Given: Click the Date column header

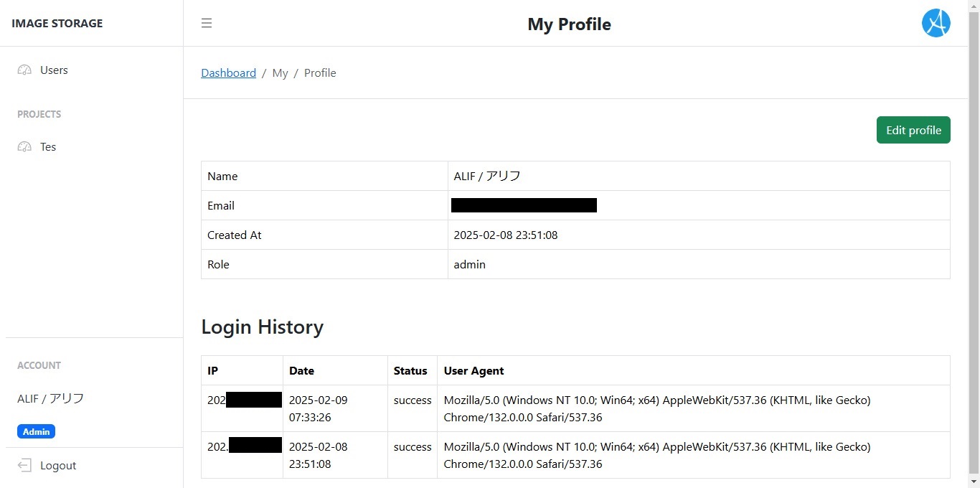Looking at the screenshot, I should 301,371.
